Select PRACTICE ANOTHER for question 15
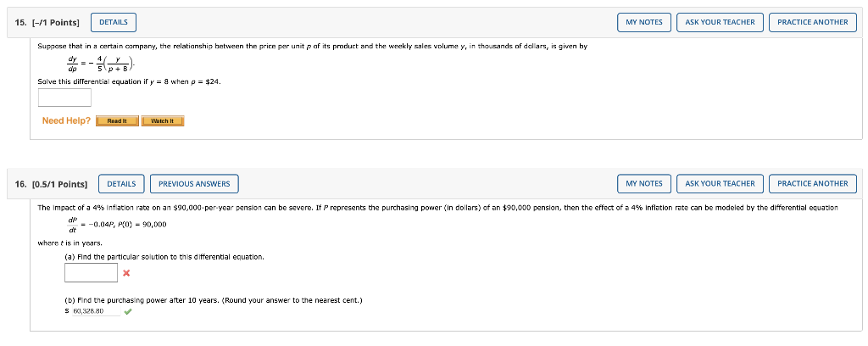The height and width of the screenshot is (346, 868). pyautogui.click(x=812, y=22)
